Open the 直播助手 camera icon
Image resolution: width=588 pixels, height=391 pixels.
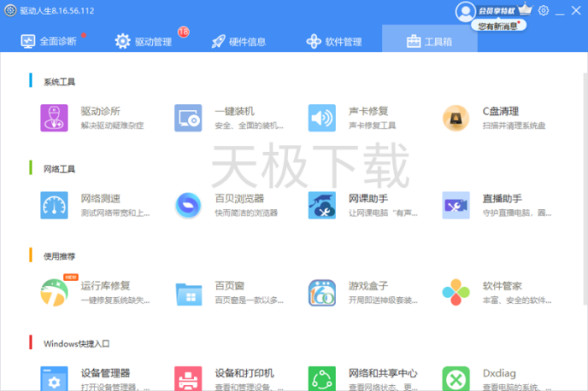[x=455, y=206]
